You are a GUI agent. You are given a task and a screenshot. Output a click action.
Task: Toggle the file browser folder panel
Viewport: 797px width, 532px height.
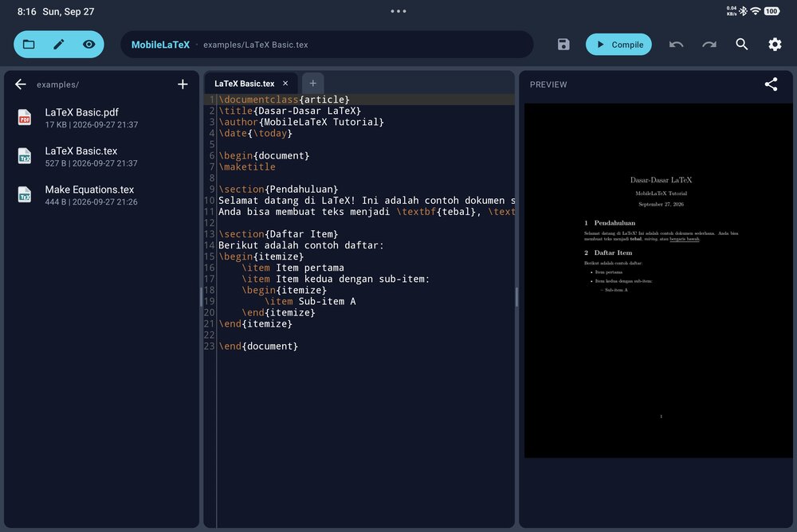click(x=29, y=45)
